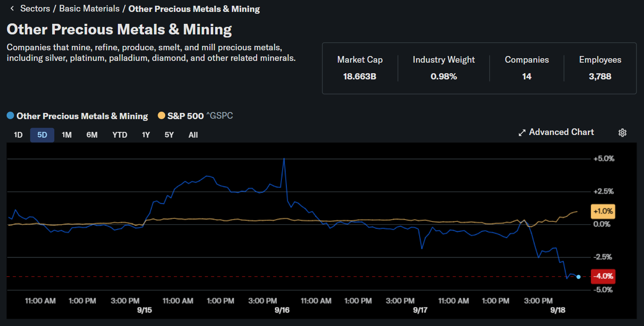Select the All time range
This screenshot has height=326, width=644.
[x=193, y=135]
